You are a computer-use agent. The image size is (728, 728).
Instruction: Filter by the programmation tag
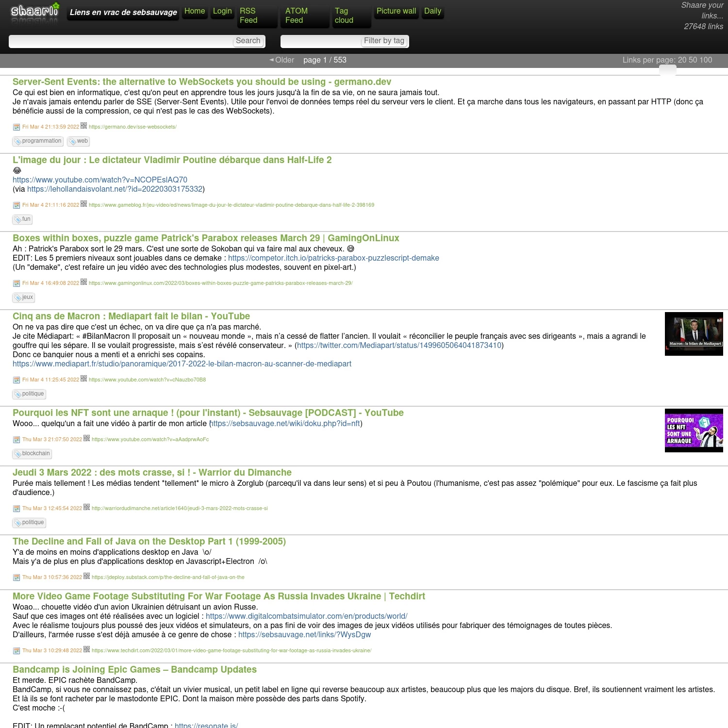pyautogui.click(x=38, y=141)
